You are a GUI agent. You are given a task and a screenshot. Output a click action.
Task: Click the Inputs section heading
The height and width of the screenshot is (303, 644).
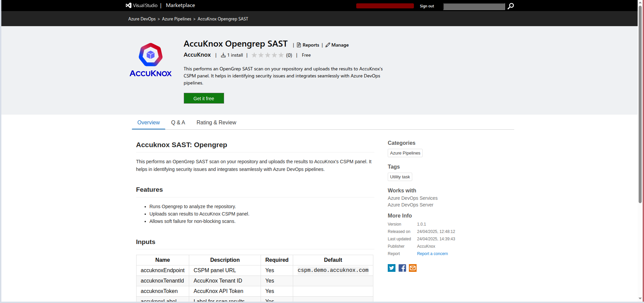(x=146, y=242)
